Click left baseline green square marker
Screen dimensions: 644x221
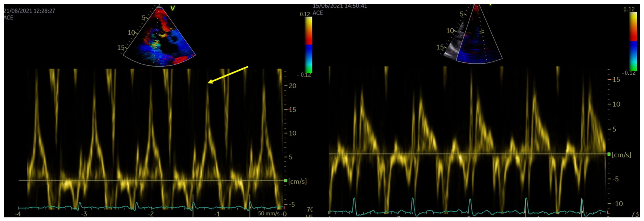(286, 181)
